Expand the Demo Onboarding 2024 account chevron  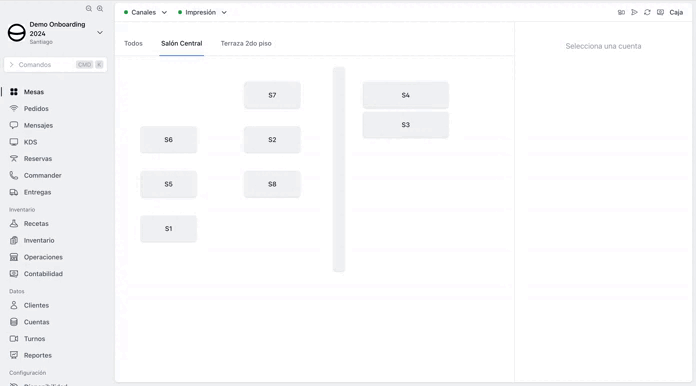tap(100, 33)
